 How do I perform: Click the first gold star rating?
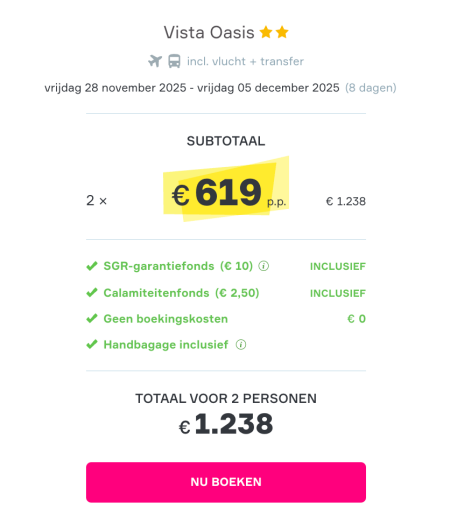pos(266,32)
